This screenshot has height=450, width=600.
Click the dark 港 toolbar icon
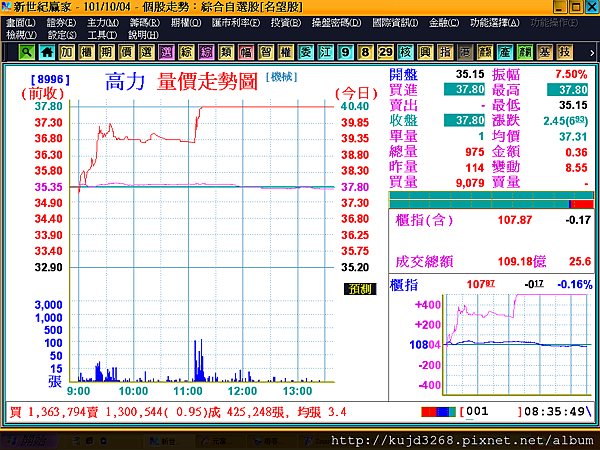click(465, 52)
